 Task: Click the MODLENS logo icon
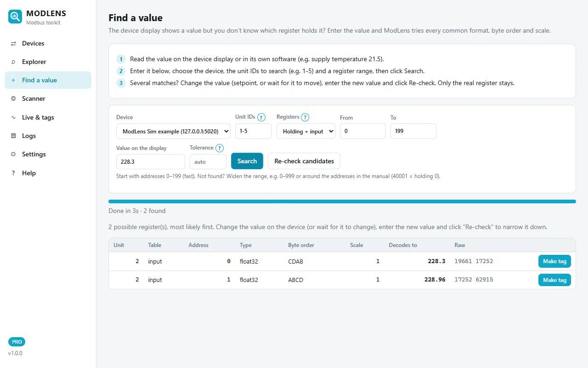[15, 17]
